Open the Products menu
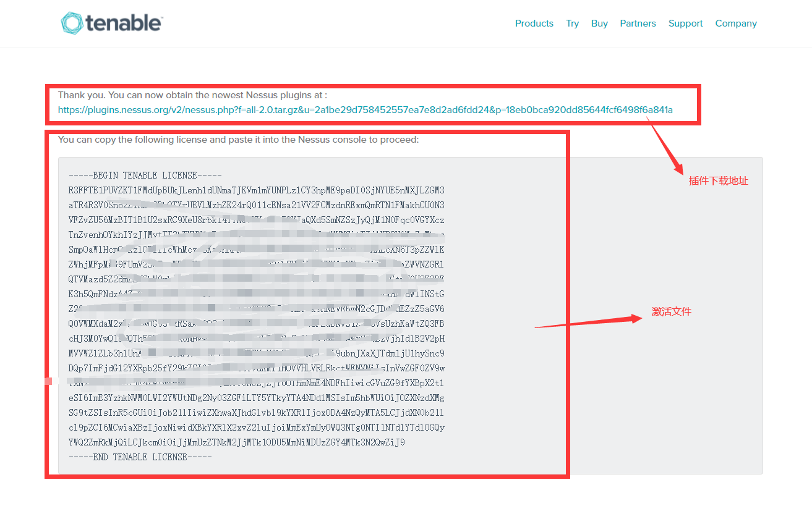Viewport: 812px width, 506px height. [534, 23]
